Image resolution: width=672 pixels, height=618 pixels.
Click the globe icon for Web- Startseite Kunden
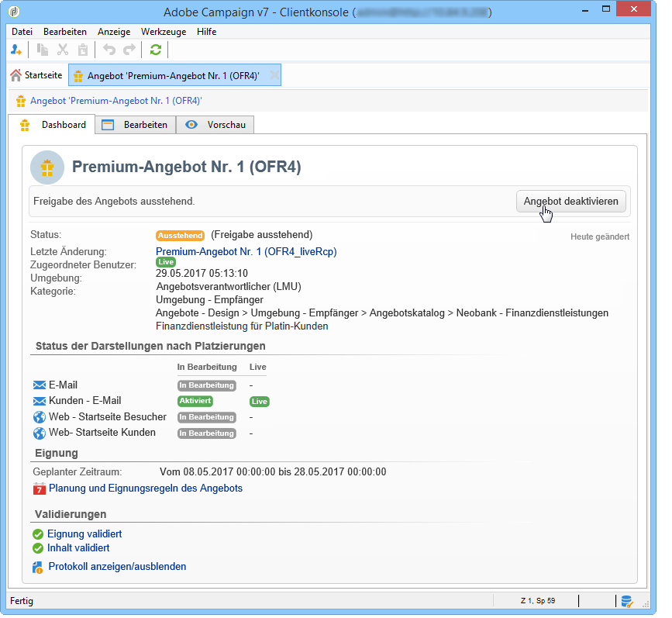point(40,433)
